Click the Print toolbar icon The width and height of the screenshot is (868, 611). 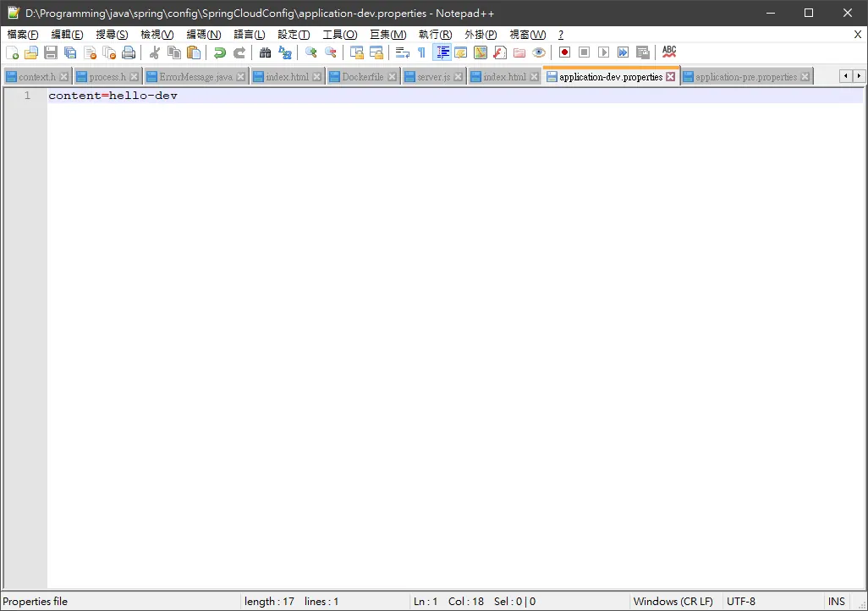point(129,52)
